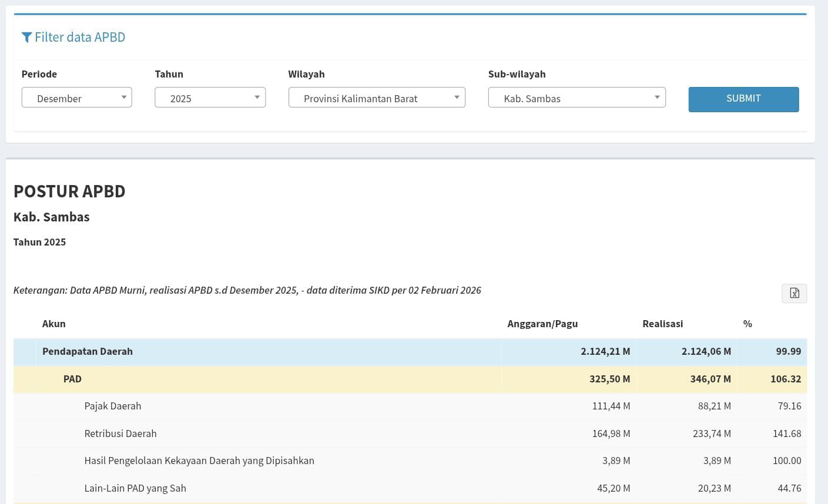Click the Anggaran/Pagu column header
The image size is (828, 504).
click(542, 324)
